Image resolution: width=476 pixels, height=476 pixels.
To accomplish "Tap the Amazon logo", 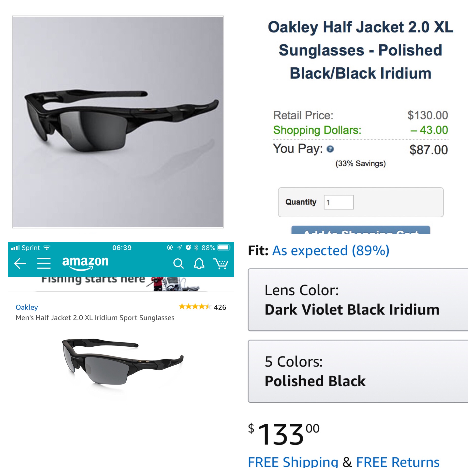I will coord(85,263).
